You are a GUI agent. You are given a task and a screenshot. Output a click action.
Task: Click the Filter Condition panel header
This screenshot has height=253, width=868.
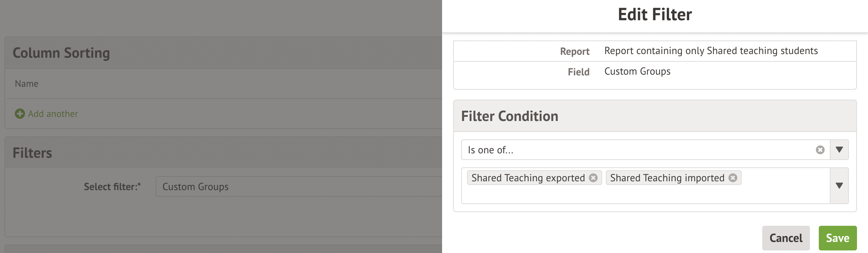tap(510, 116)
